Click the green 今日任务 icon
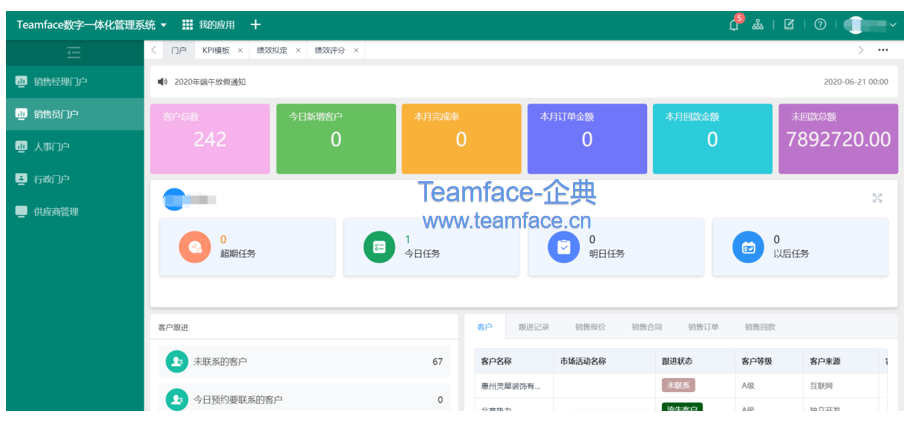This screenshot has height=439, width=912. click(378, 246)
